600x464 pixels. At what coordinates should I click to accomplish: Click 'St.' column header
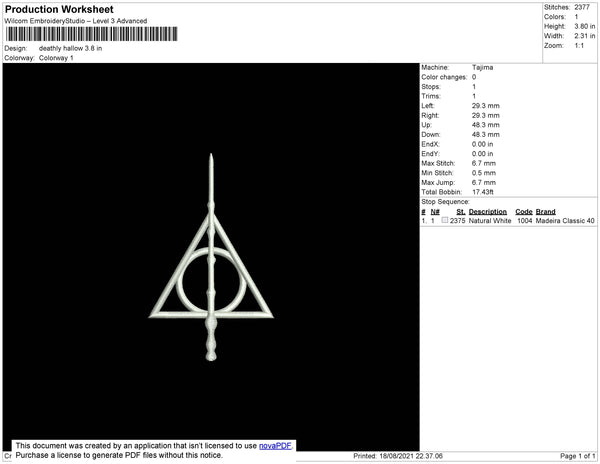point(461,212)
